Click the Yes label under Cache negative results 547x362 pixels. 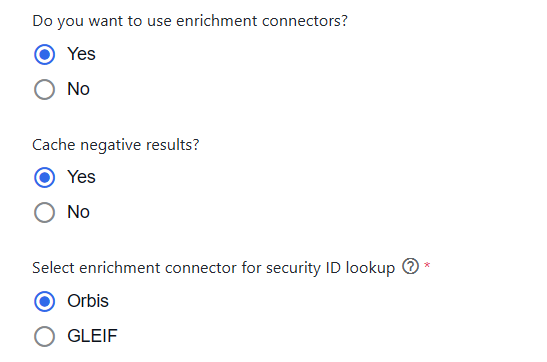[x=81, y=177]
